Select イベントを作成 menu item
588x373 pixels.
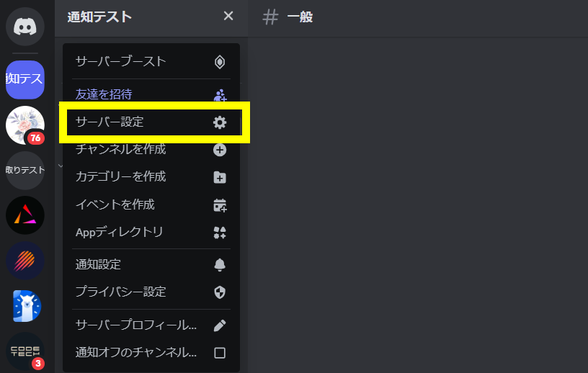click(x=151, y=205)
